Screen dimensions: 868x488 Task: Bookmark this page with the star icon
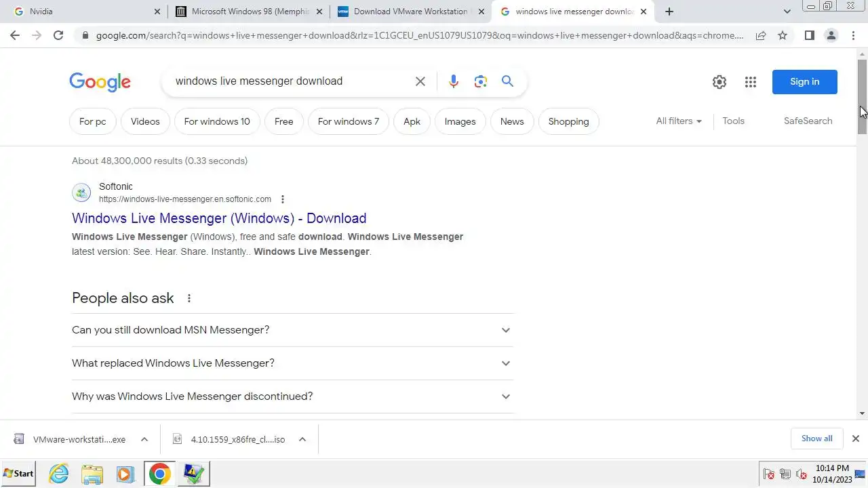pos(783,35)
